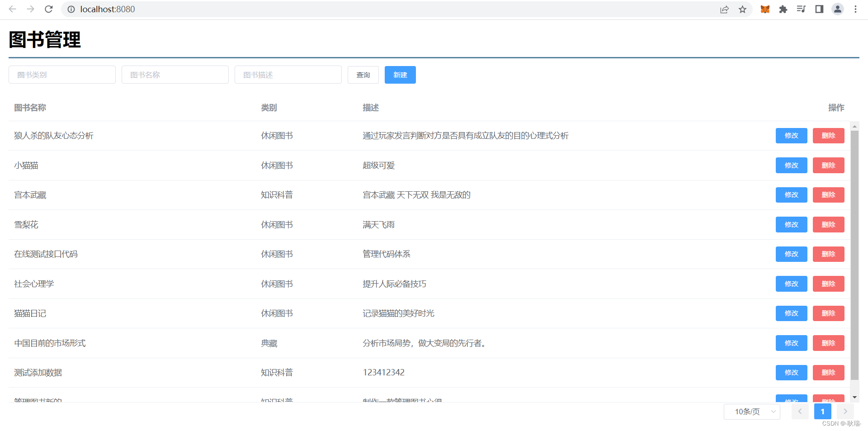Click the 新建 button

(x=400, y=75)
